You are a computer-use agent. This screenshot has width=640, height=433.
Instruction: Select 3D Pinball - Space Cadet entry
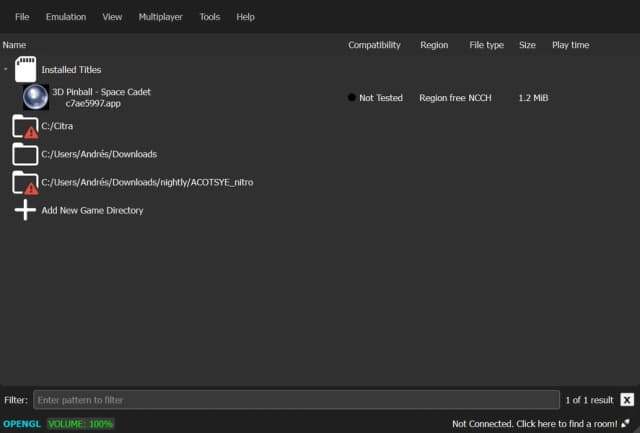pyautogui.click(x=101, y=98)
